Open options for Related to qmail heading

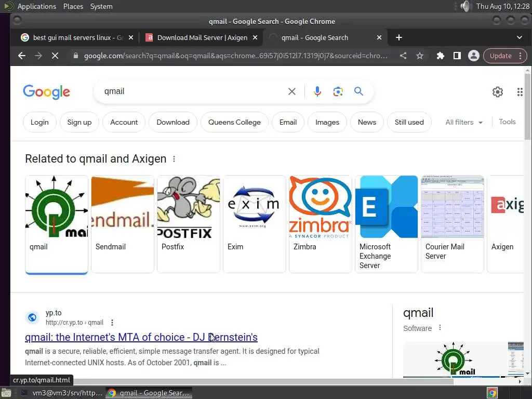[x=174, y=159]
